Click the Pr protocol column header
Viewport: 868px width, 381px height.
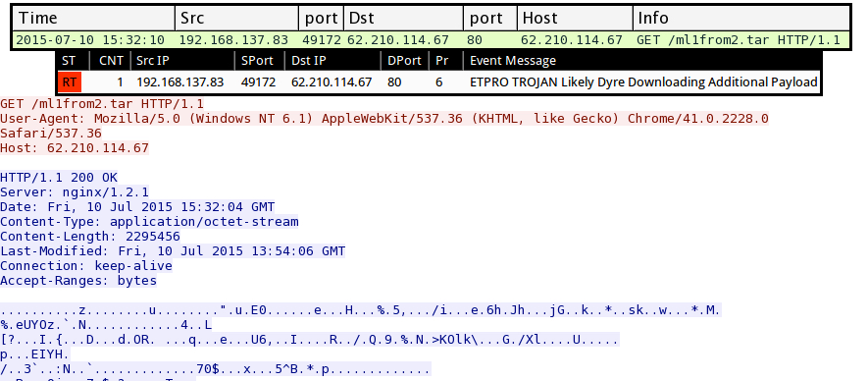[x=446, y=61]
